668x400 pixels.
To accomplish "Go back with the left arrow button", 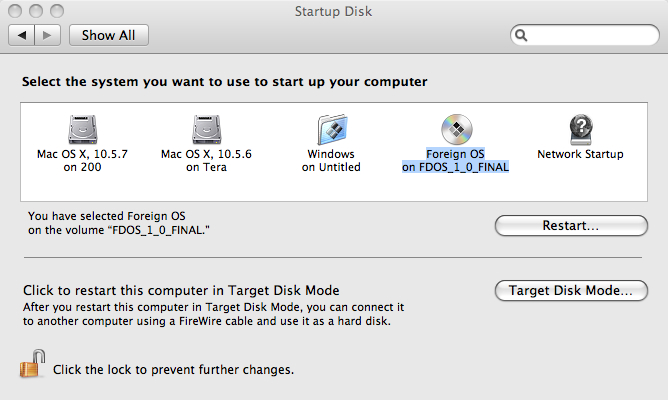I will tap(22, 35).
